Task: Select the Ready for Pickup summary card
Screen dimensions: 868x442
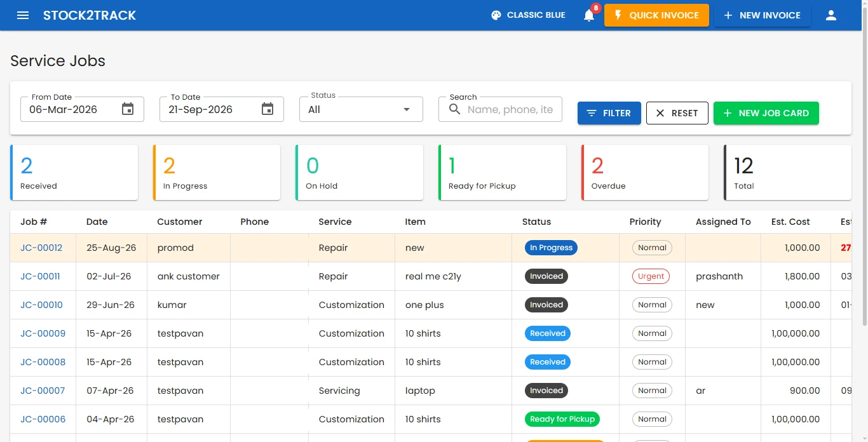Action: [502, 172]
